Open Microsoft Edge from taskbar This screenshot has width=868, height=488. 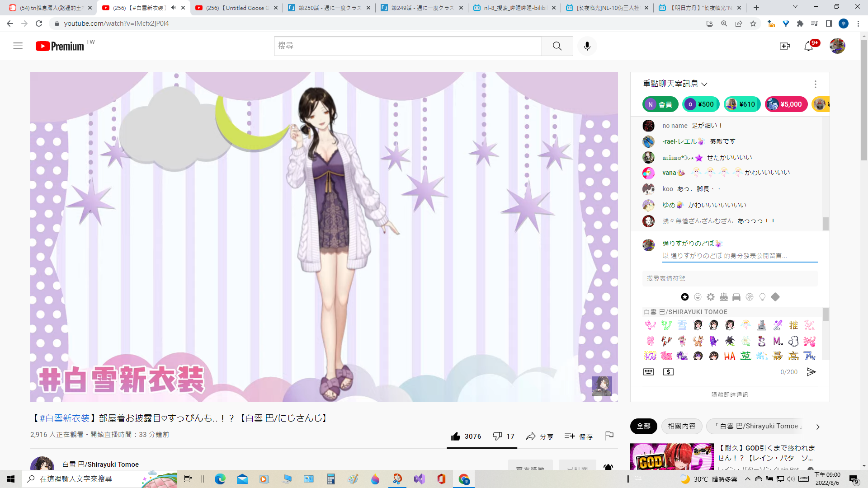(220, 479)
